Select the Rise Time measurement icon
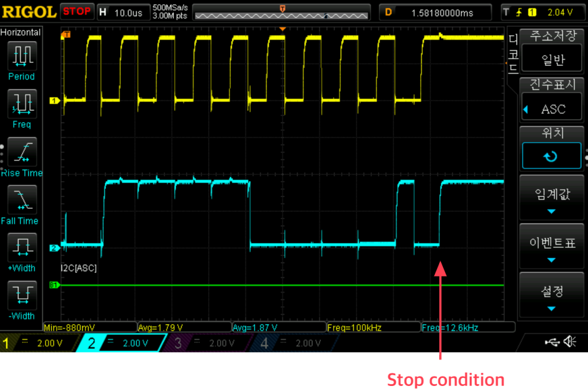The image size is (588, 390). (x=22, y=152)
